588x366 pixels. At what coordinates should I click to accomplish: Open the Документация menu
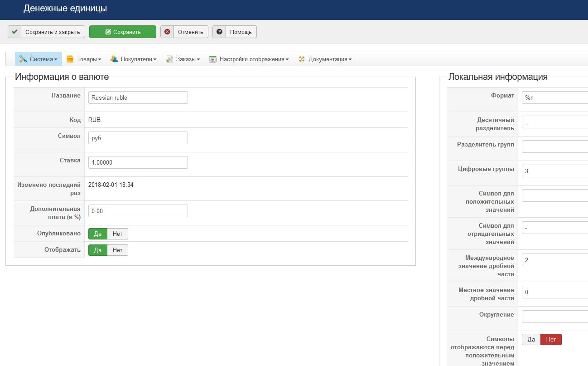[x=325, y=59]
